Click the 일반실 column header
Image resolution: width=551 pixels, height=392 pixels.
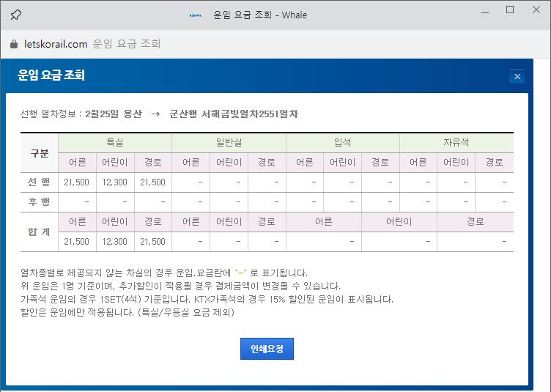pyautogui.click(x=229, y=143)
